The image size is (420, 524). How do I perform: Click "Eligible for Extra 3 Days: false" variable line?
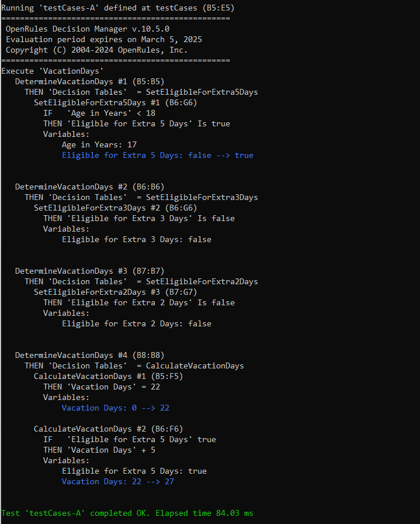click(137, 239)
